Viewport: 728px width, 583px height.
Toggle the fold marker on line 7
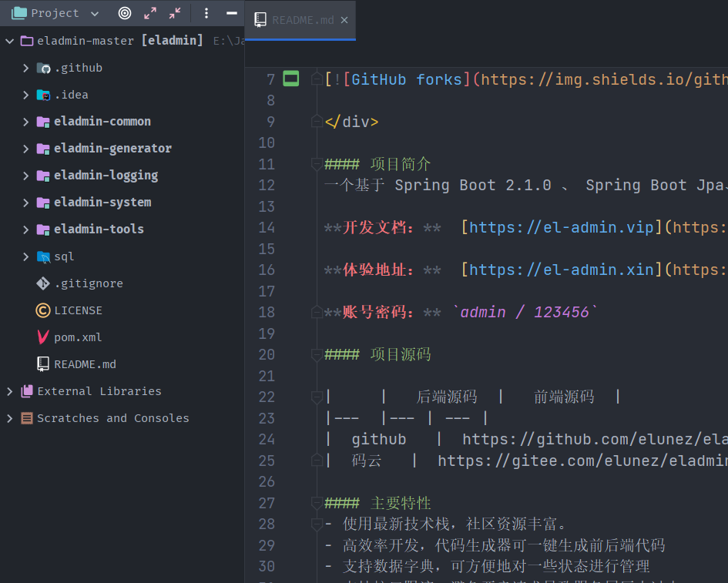pos(317,79)
